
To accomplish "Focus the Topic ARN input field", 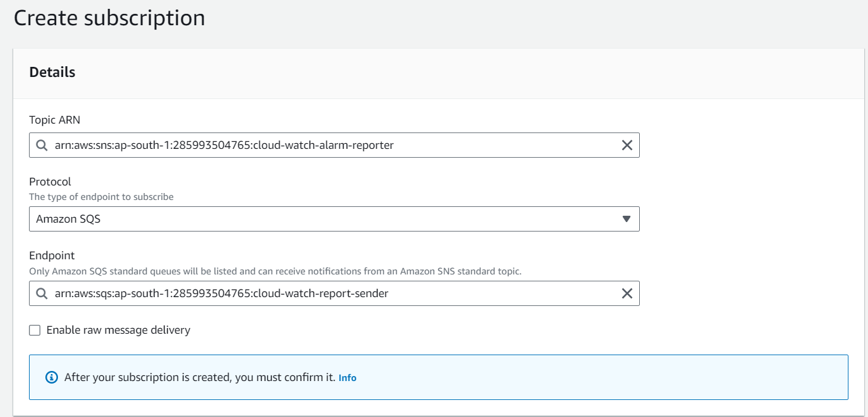I will point(334,145).
